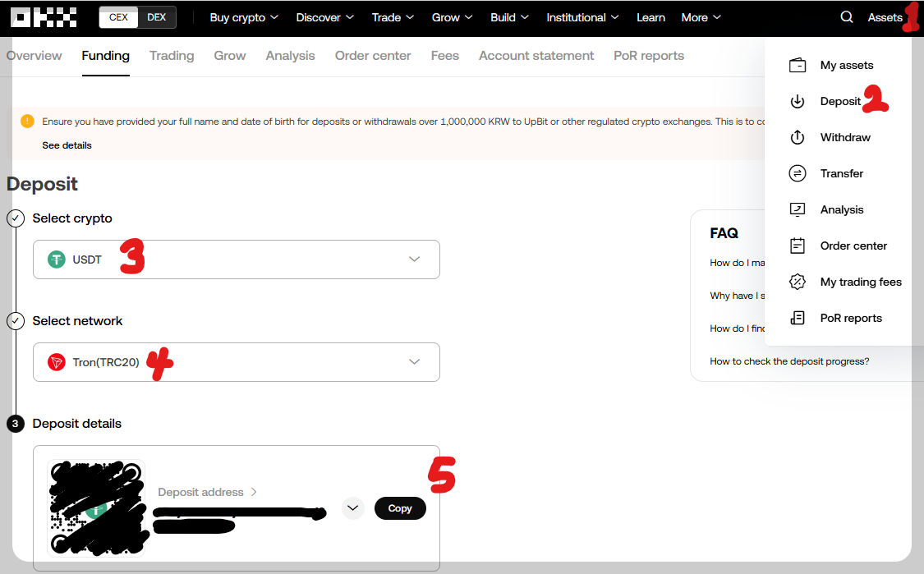924x574 pixels.
Task: Click the deposit QR code image
Action: 96,508
